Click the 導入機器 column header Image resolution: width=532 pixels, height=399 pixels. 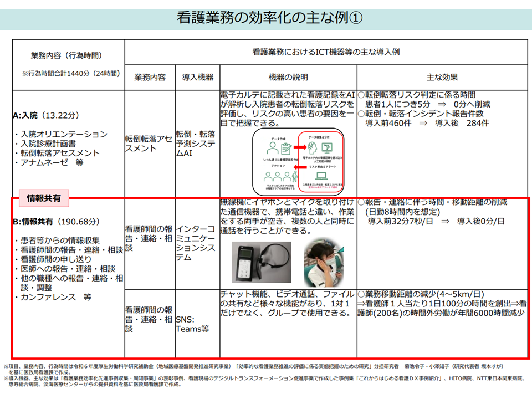[197, 77]
